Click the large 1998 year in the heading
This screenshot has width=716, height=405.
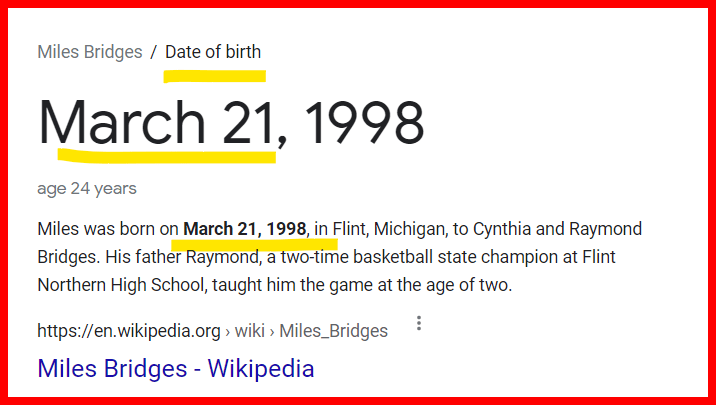364,124
